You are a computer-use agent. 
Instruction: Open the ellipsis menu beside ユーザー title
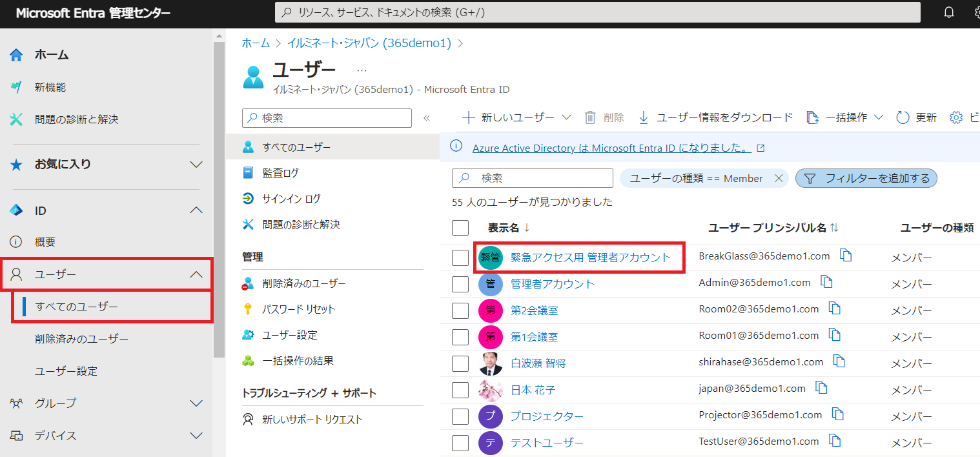pos(362,70)
